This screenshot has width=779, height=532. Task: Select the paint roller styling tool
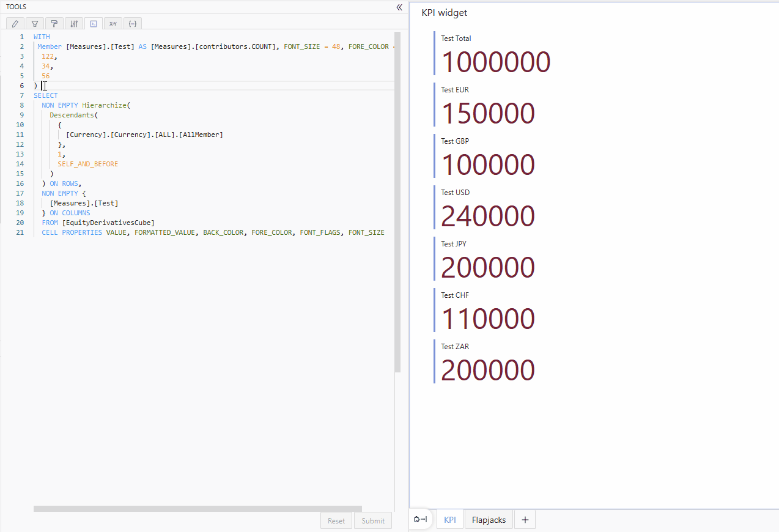54,23
